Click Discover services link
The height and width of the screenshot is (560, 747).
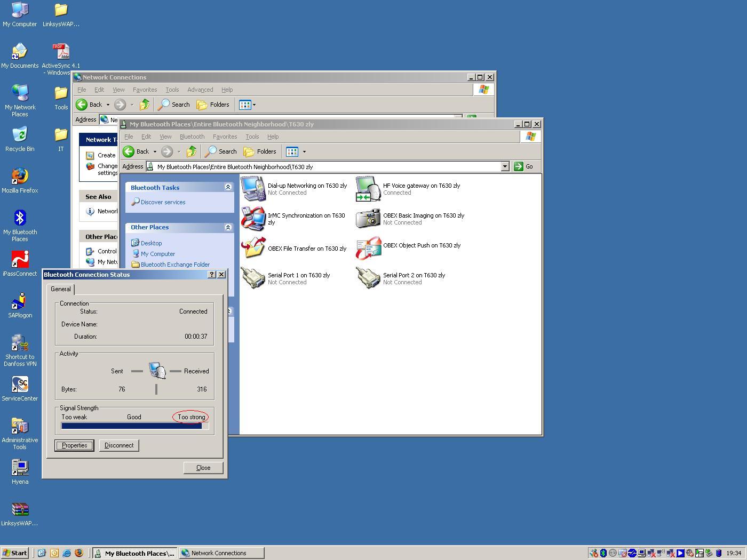coord(163,202)
